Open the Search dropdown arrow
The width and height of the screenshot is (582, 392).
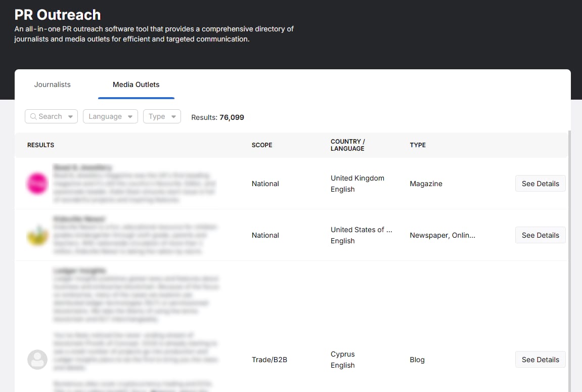70,116
